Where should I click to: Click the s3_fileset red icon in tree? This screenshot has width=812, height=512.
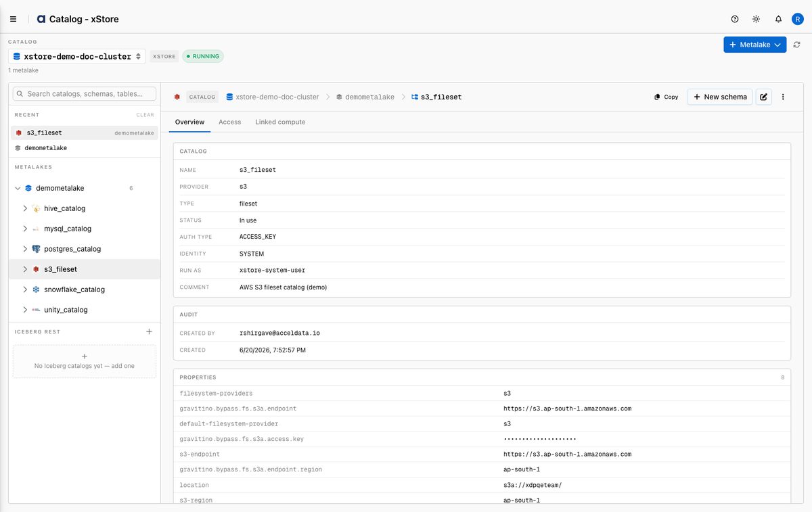tap(36, 269)
